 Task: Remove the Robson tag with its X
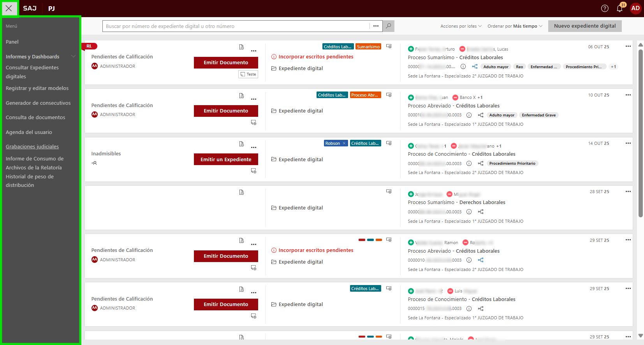[x=344, y=143]
